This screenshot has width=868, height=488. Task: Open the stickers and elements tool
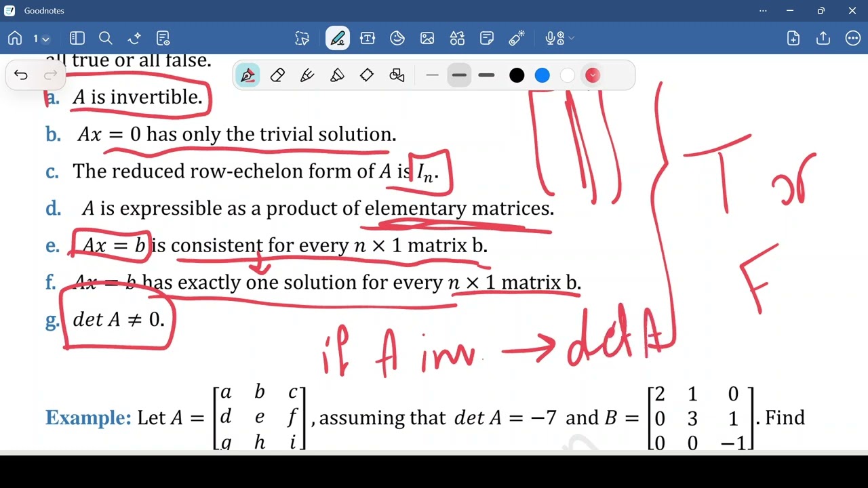click(x=397, y=39)
